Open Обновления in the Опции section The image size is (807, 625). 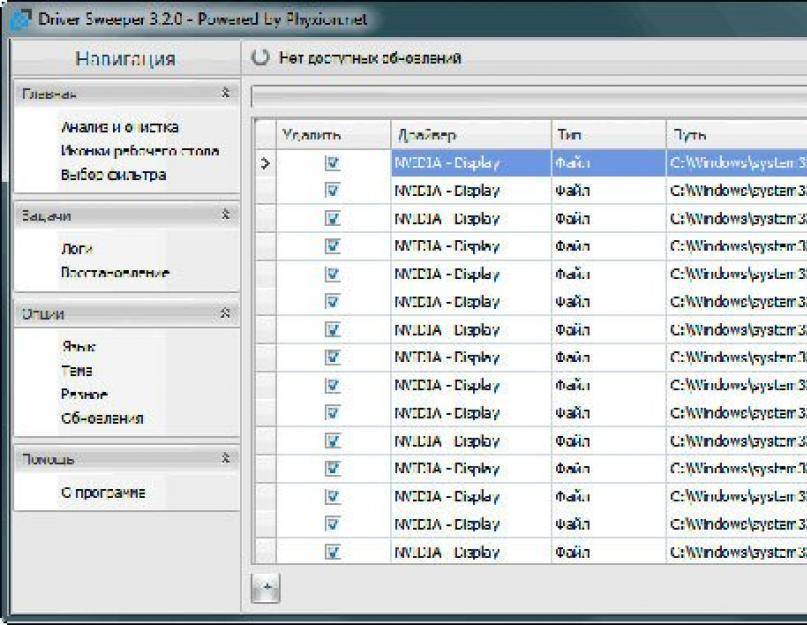pos(102,418)
